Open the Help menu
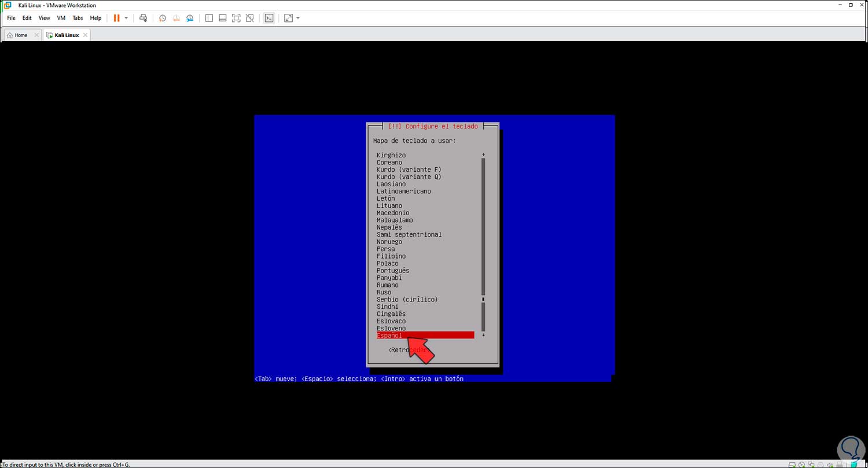 pos(95,18)
